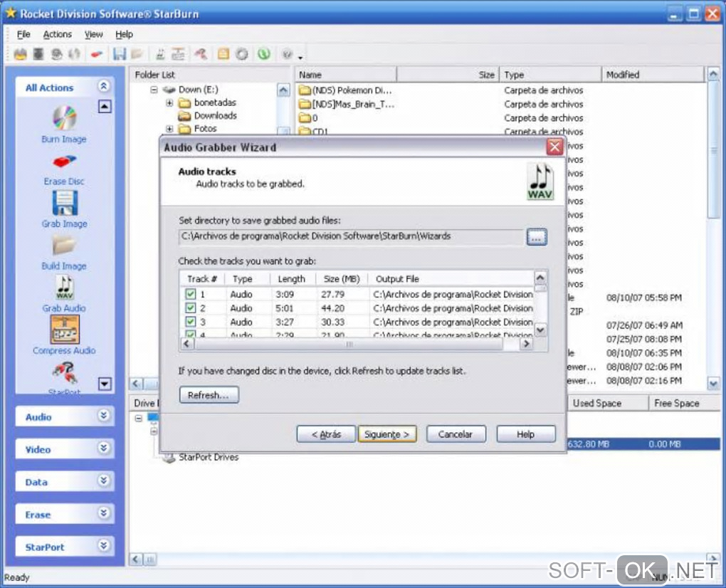Select StarPort Drives tree item
The width and height of the screenshot is (726, 588).
click(x=209, y=458)
